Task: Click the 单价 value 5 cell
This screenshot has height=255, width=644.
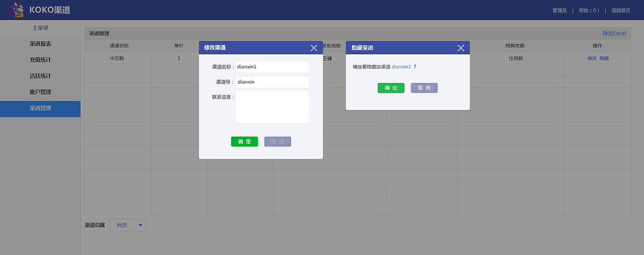Action: 179,58
